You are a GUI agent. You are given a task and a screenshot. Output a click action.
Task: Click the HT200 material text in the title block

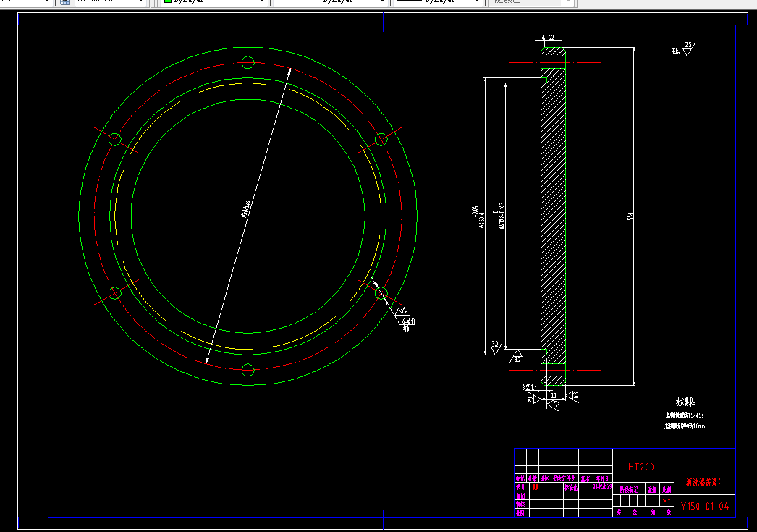point(641,467)
